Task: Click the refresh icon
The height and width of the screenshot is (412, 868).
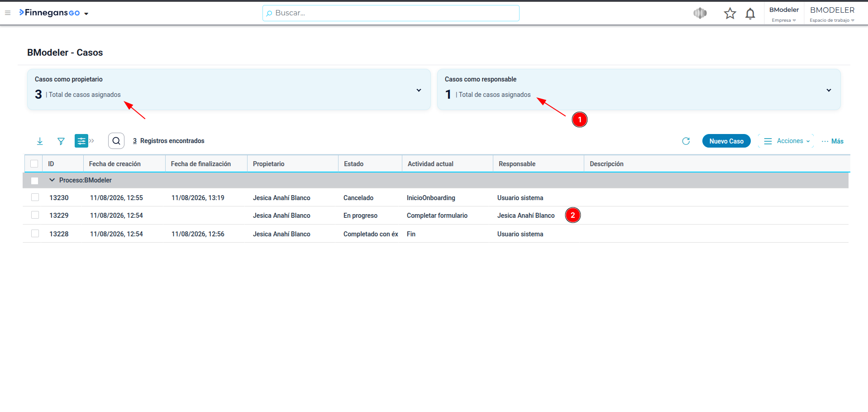Action: click(686, 141)
